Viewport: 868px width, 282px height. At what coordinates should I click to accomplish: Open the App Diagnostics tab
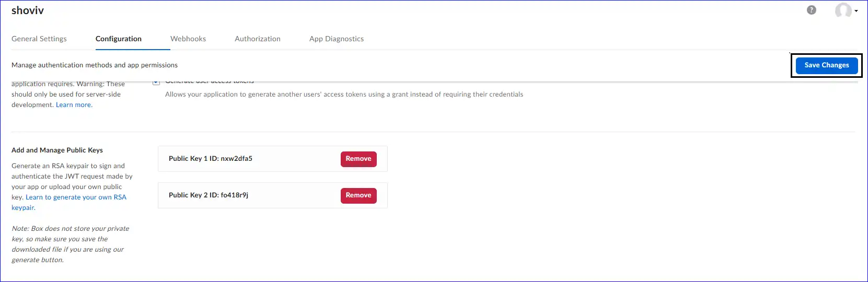point(337,39)
